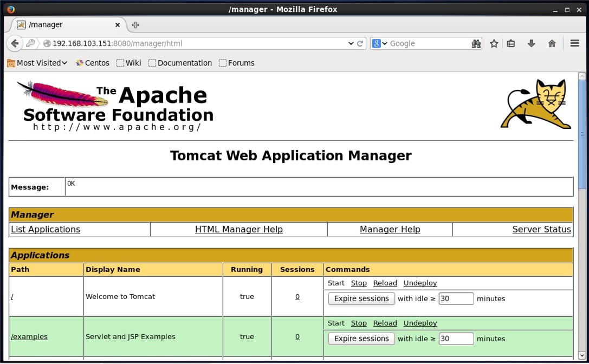Edit idle minutes field for /examples row
The image size is (589, 364).
(x=456, y=339)
